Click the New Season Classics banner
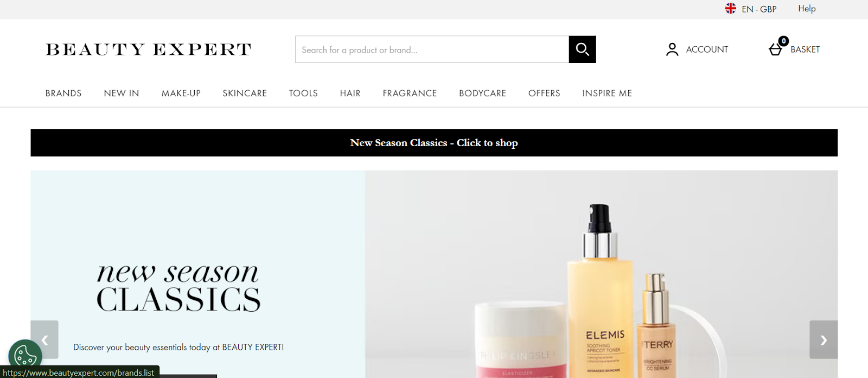Viewport: 868px width, 378px height. (x=434, y=143)
